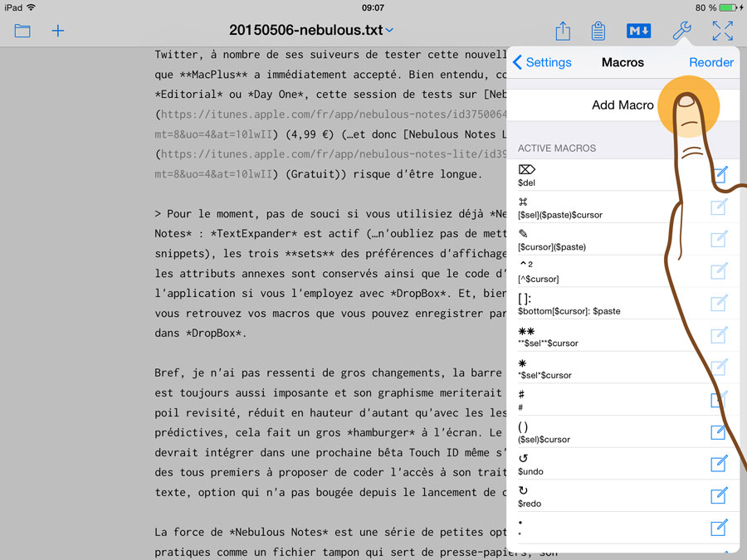Tap Add Macro button
This screenshot has height=560, width=747.
tap(622, 105)
